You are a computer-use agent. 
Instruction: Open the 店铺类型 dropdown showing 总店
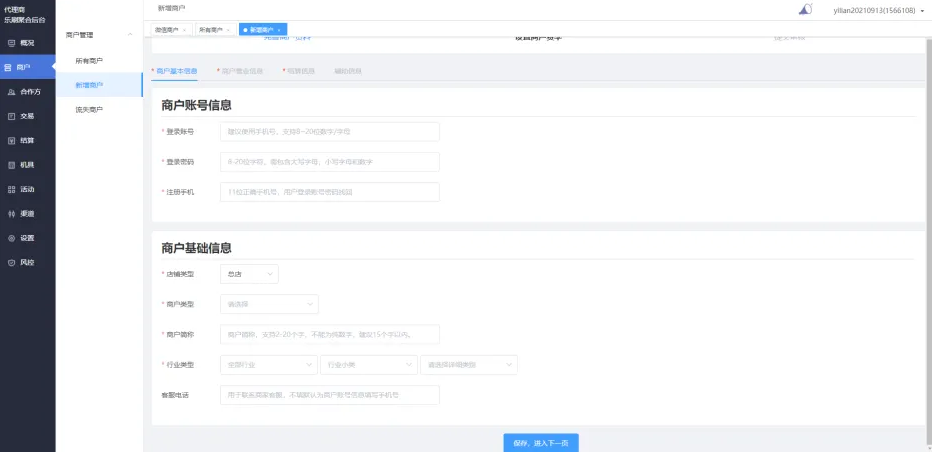click(249, 273)
